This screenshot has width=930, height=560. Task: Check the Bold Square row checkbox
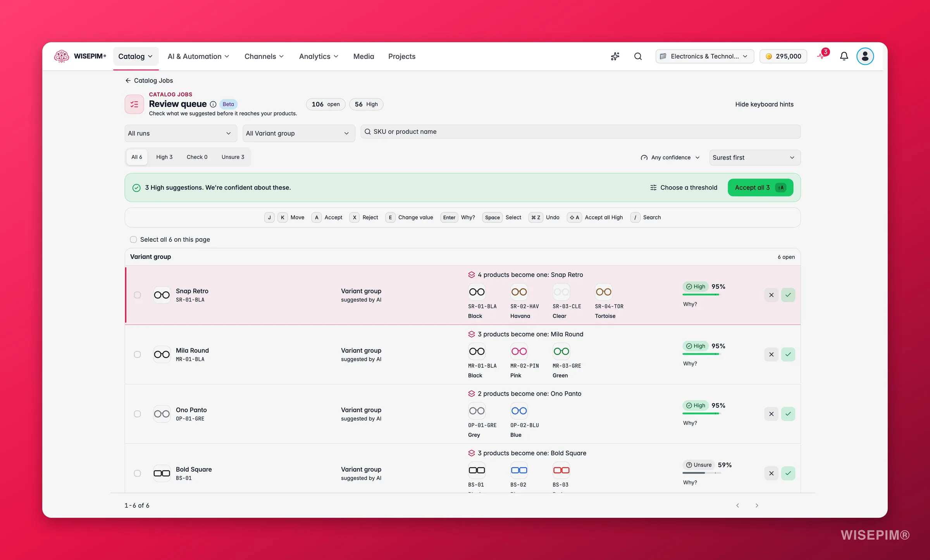(137, 473)
